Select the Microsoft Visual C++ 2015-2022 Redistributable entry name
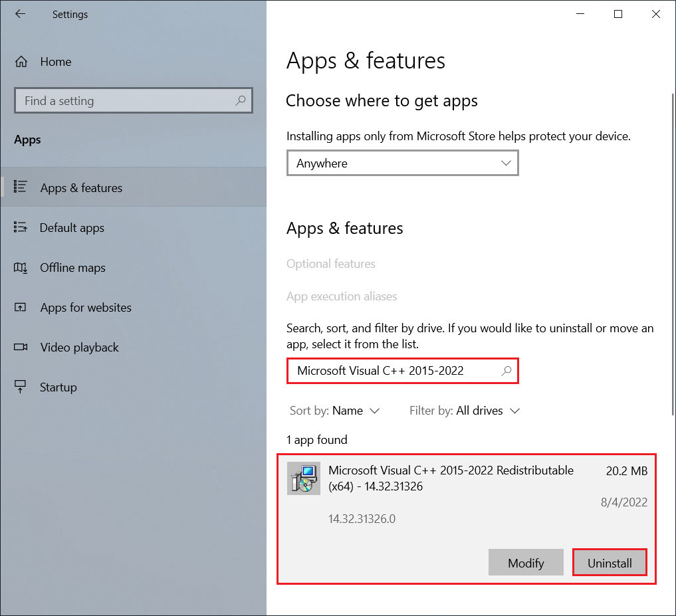Image resolution: width=676 pixels, height=616 pixels. click(x=451, y=478)
